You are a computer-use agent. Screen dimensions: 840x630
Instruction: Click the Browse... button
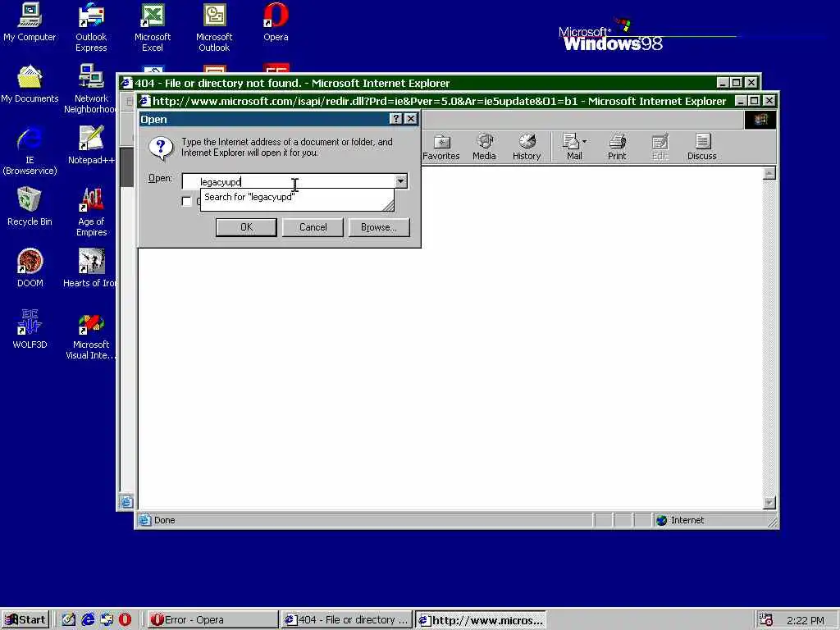pos(379,227)
